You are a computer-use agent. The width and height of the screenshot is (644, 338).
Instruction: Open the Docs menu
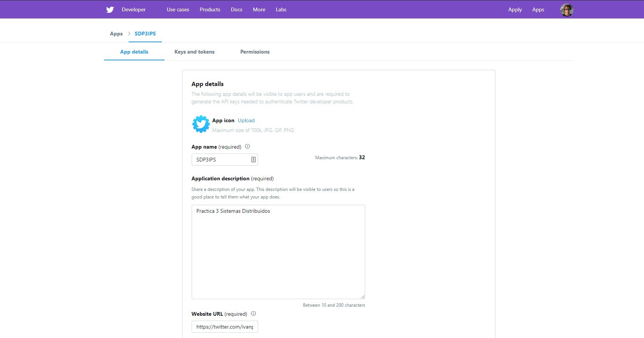237,9
